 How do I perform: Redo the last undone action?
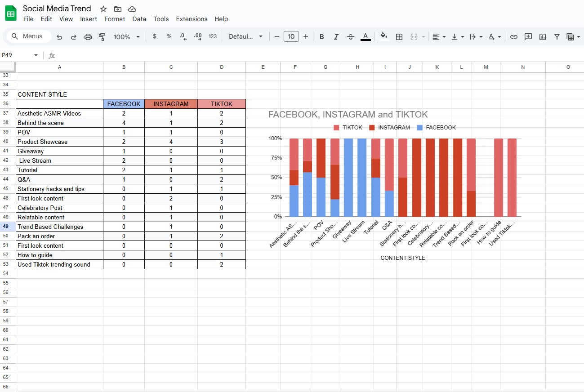[74, 37]
